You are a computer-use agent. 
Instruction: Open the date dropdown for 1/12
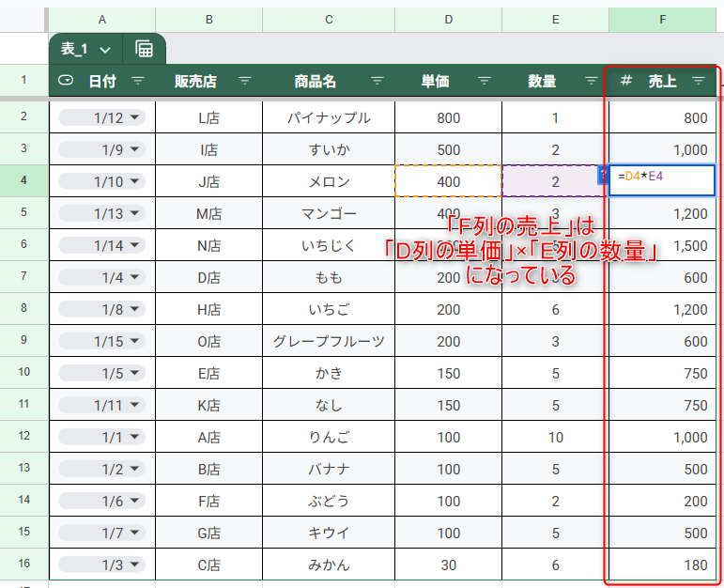pyautogui.click(x=135, y=117)
